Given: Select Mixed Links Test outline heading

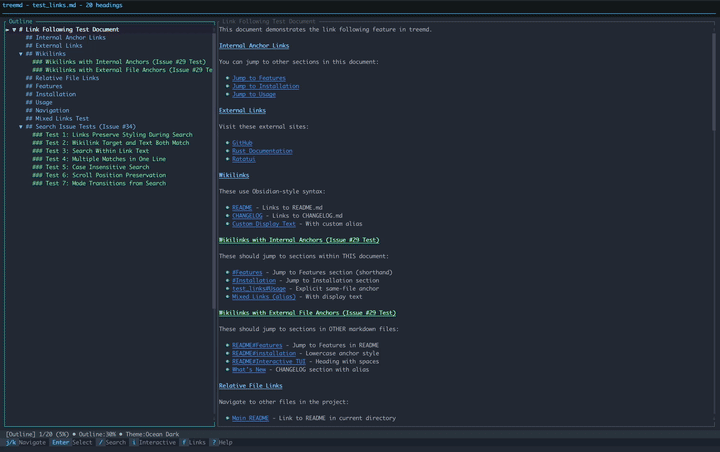Looking at the screenshot, I should point(57,119).
